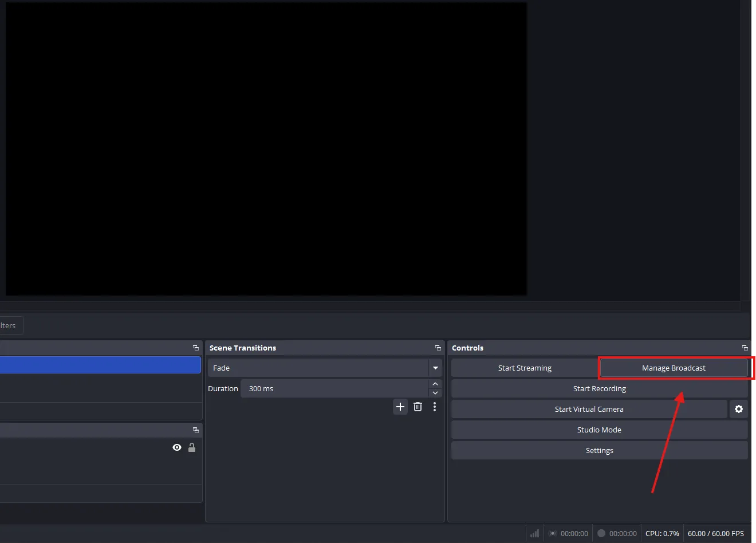Lock the source with the padlock
The image size is (756, 543).
[x=192, y=447]
